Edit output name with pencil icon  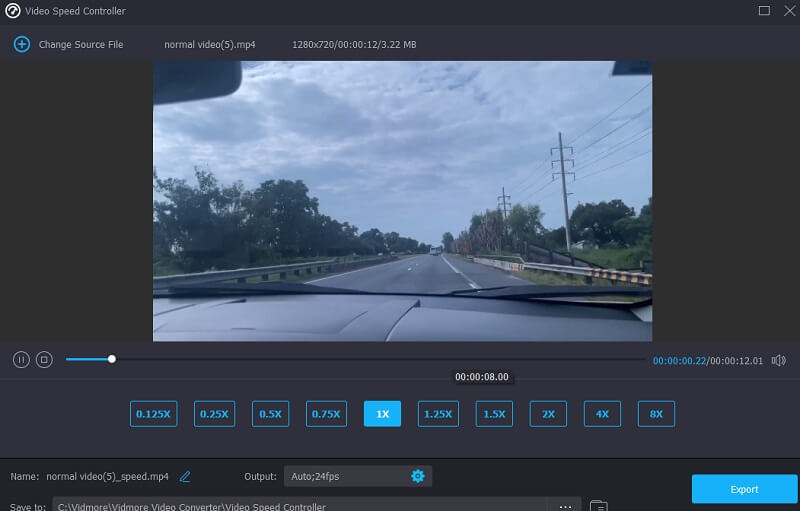tap(185, 476)
